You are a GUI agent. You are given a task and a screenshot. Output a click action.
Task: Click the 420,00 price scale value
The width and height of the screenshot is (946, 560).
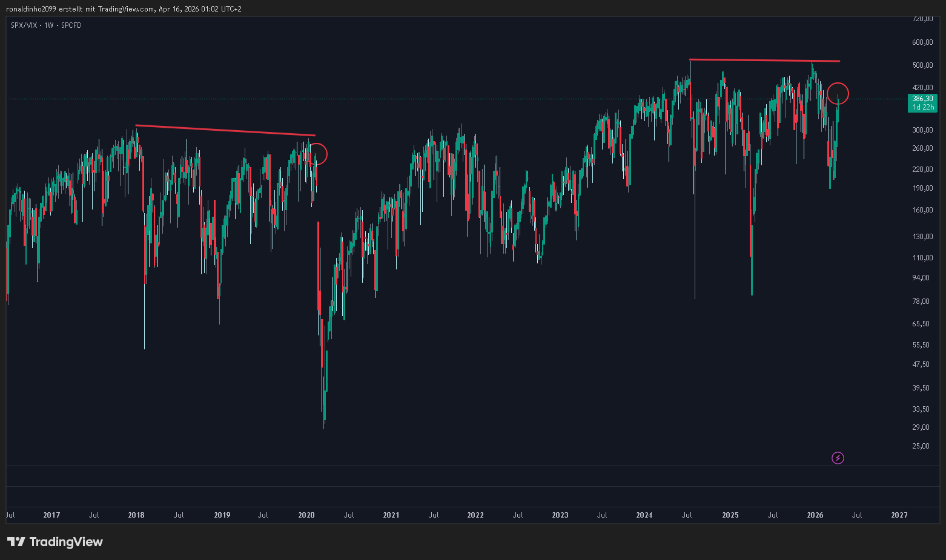[922, 88]
